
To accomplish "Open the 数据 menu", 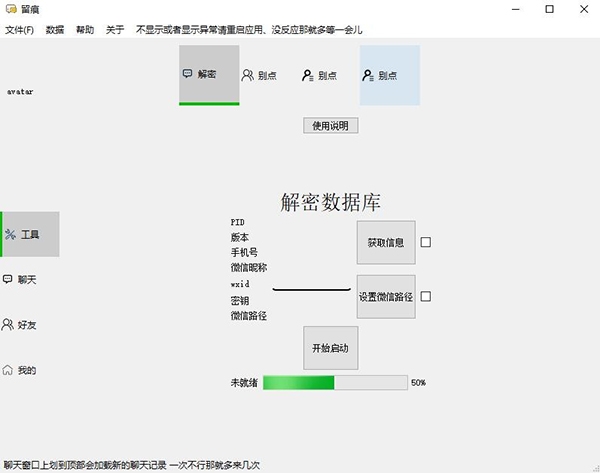I will [x=55, y=30].
